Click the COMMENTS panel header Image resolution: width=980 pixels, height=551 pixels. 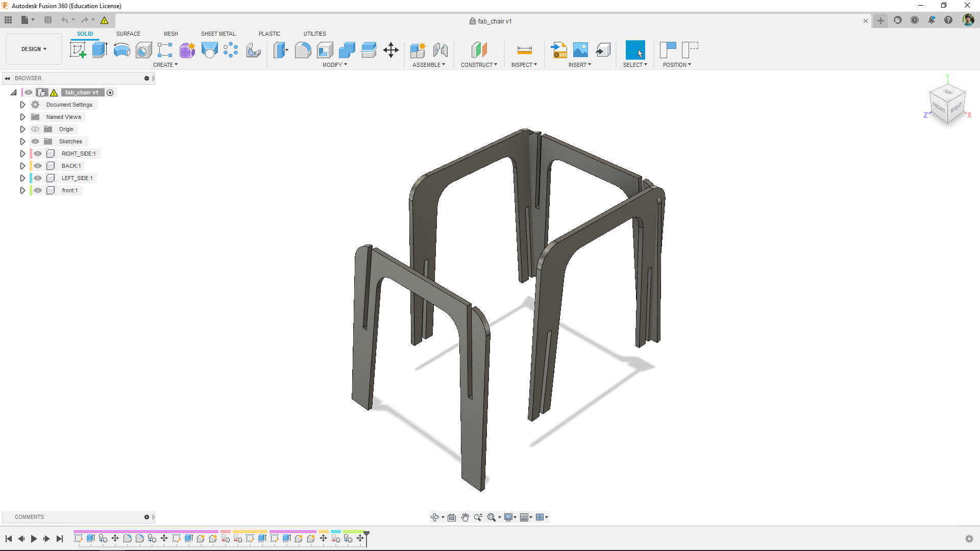pos(78,517)
